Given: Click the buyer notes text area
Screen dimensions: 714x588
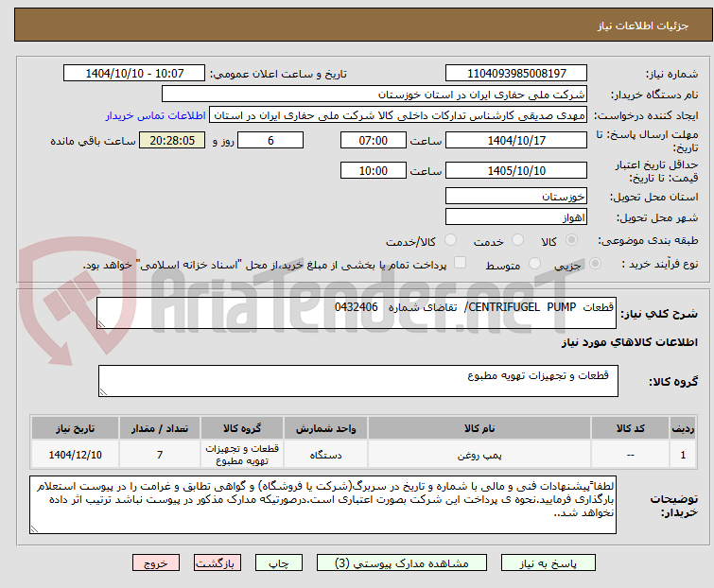Looking at the screenshot, I should point(322,505).
